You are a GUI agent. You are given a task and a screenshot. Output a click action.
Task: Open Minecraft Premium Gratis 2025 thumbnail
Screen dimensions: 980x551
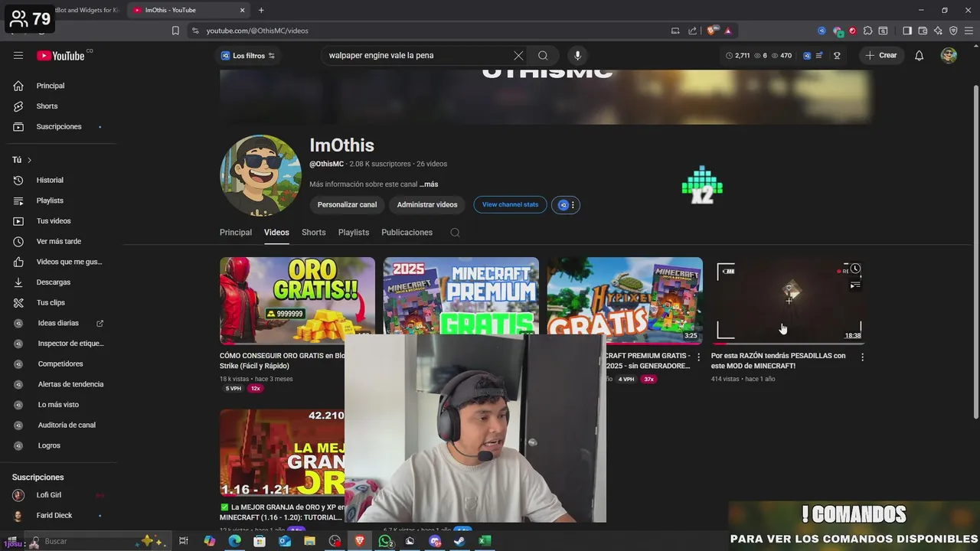[x=461, y=296]
